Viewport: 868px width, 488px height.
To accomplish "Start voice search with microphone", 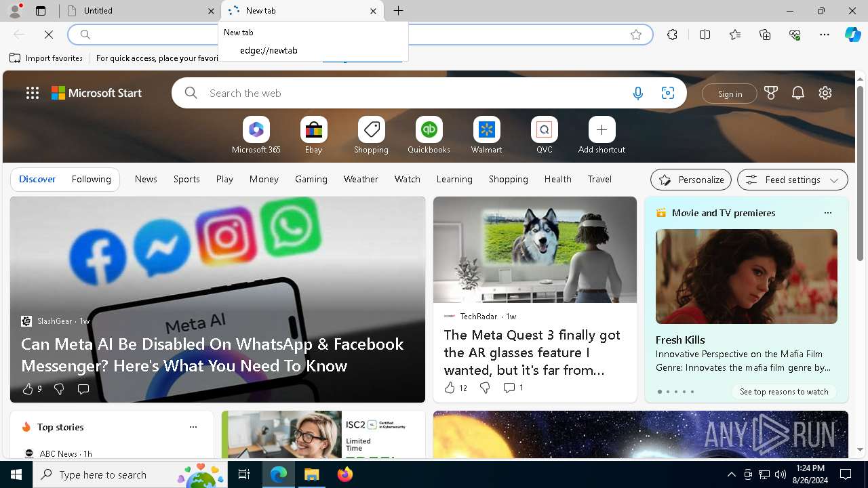I will tap(638, 94).
